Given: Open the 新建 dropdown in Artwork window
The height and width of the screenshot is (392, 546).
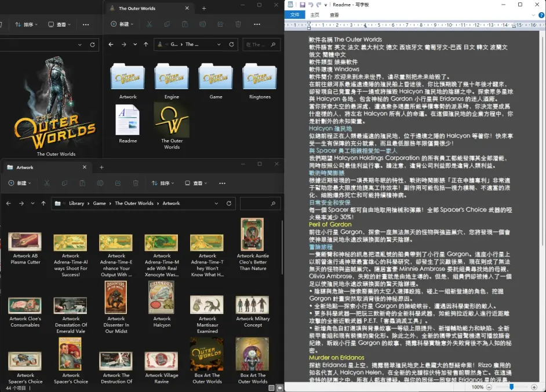Looking at the screenshot, I should (x=20, y=183).
